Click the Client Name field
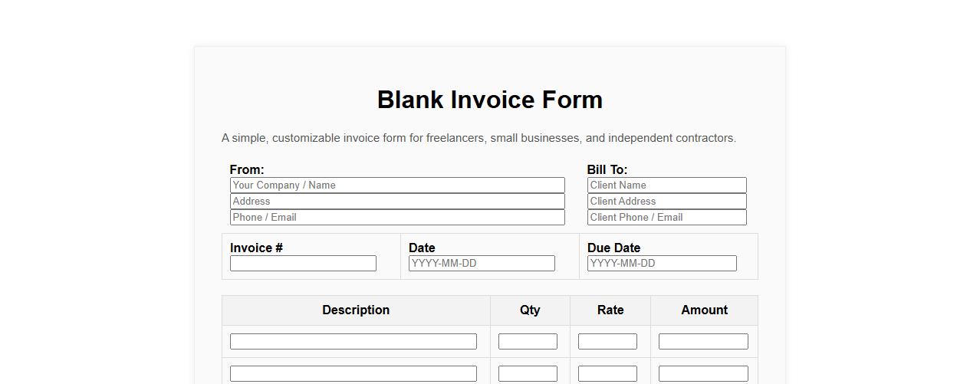This screenshot has width=980, height=384. click(667, 185)
